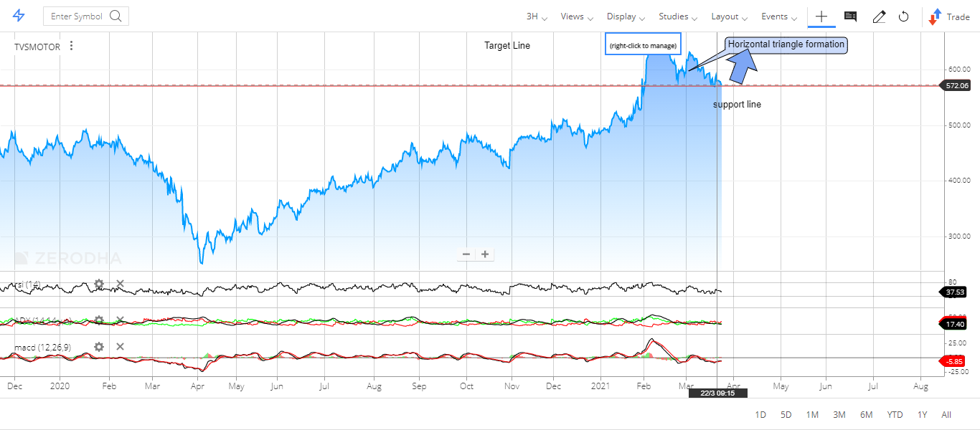Click the 2020 date axis label
This screenshot has width=980, height=430.
pos(60,387)
